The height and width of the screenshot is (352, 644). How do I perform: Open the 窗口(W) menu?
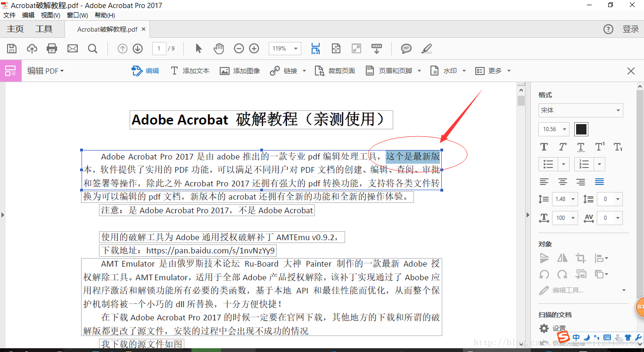point(77,15)
